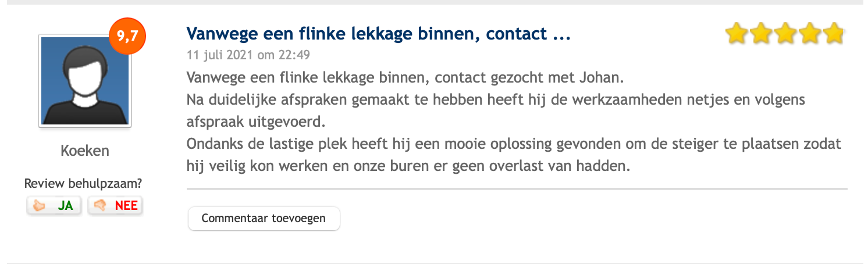This screenshot has height=264, width=868.
Task: Click the Commentaar toevoegen button
Action: point(264,219)
